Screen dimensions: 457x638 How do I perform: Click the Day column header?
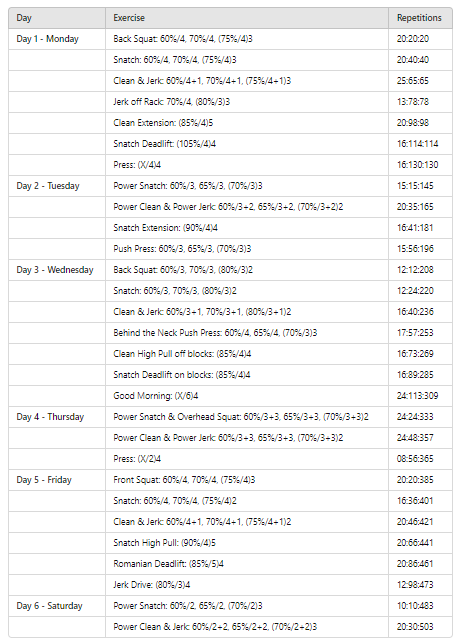pos(57,18)
